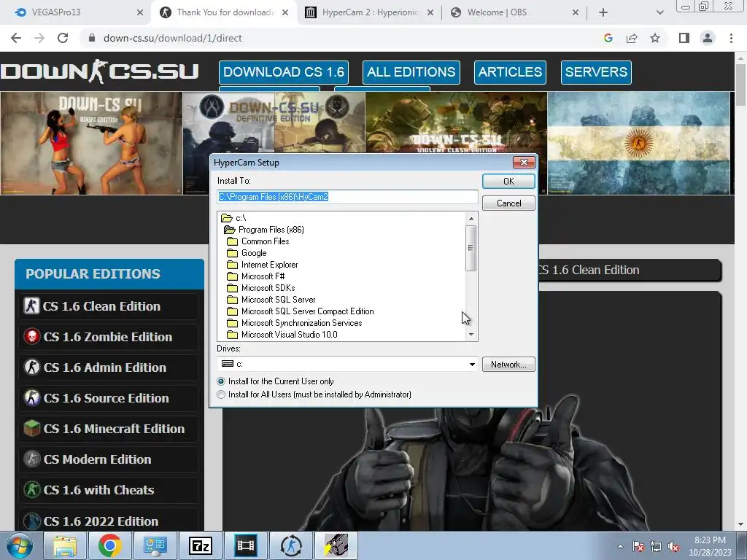Open the Drives dropdown
Screen dimensions: 747x560
pyautogui.click(x=472, y=365)
